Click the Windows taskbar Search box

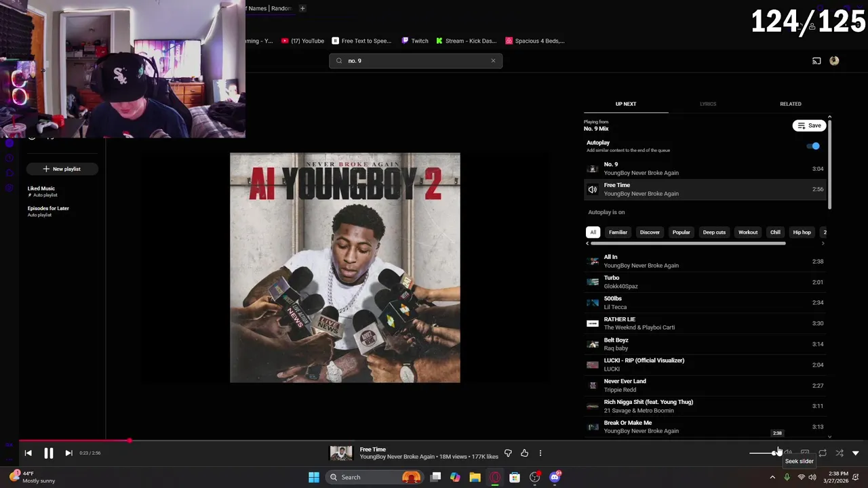coord(374,477)
